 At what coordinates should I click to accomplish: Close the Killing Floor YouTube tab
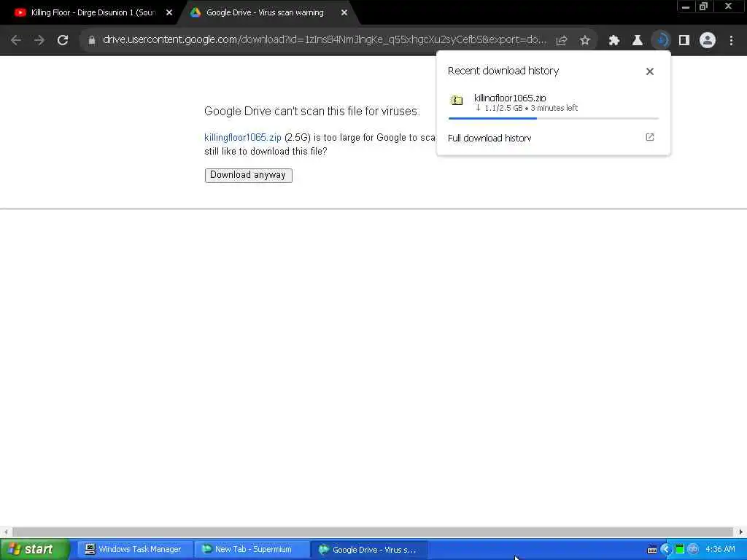(x=169, y=13)
